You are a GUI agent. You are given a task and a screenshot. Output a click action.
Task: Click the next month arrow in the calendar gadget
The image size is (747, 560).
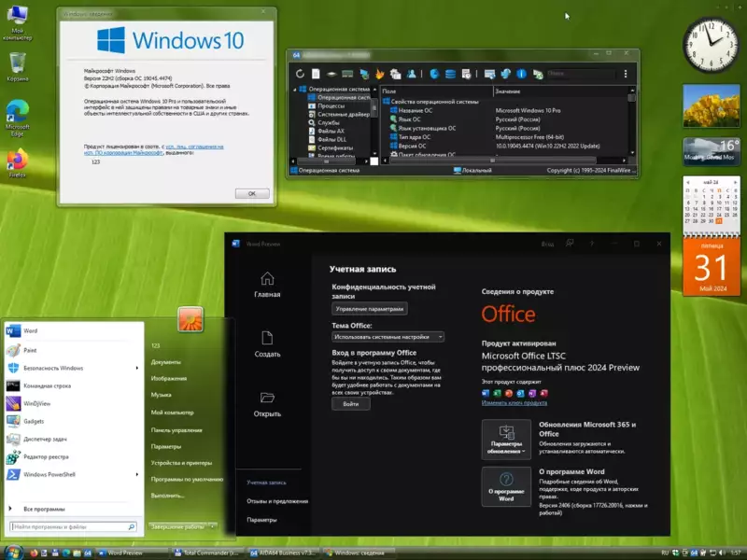coord(735,182)
